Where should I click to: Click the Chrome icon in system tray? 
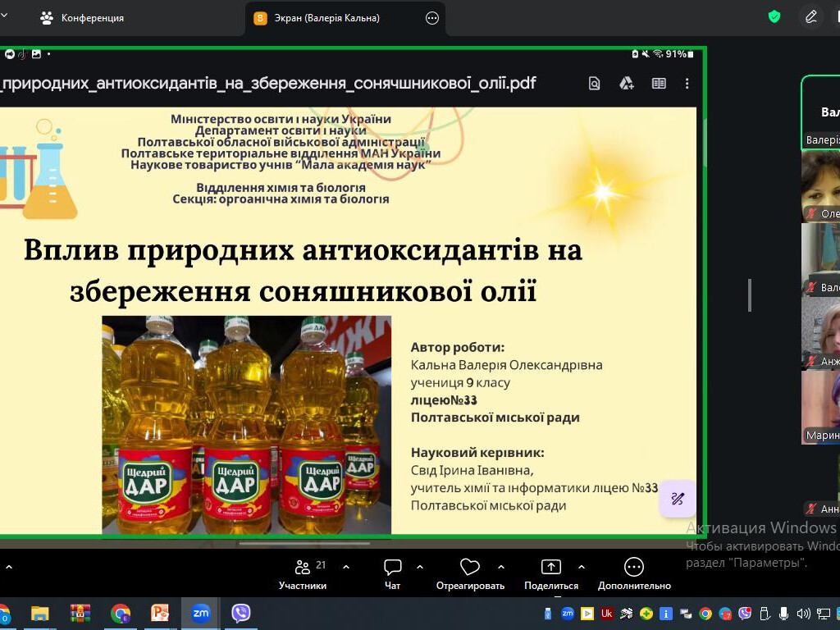(x=705, y=614)
